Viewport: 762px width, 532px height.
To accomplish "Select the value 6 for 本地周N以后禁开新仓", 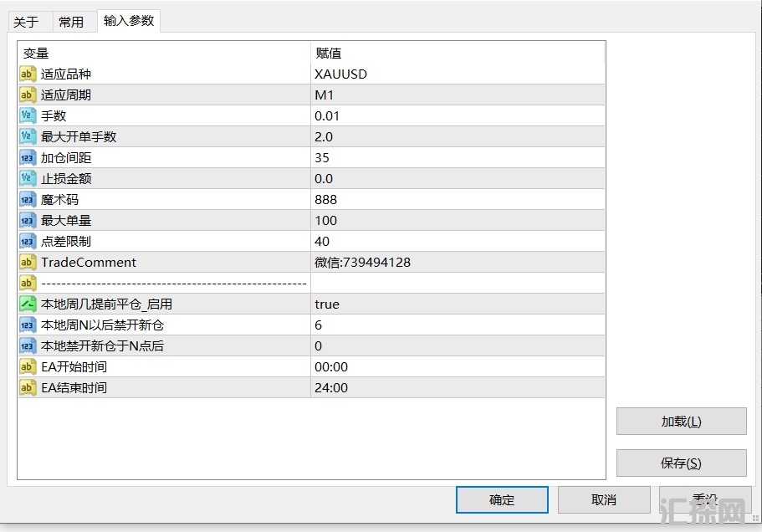I will coord(458,325).
